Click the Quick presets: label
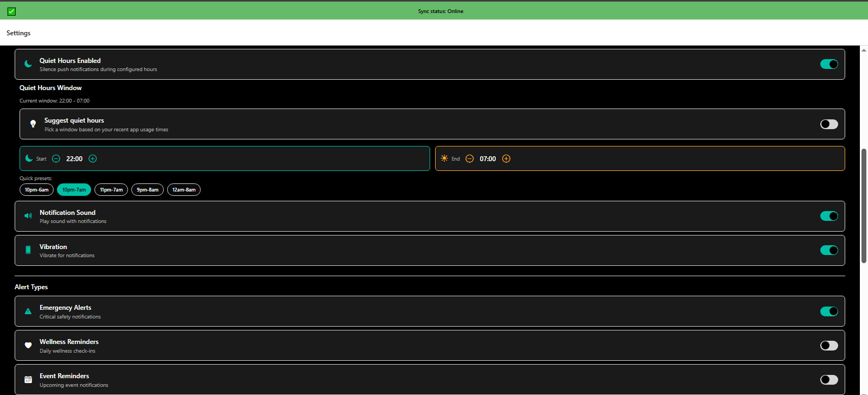This screenshot has width=868, height=395. click(36, 179)
